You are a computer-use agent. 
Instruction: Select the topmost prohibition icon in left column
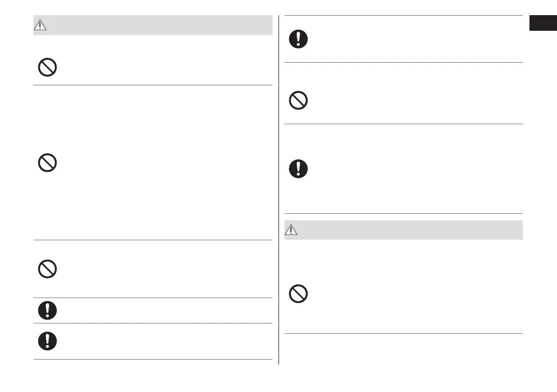coord(47,67)
